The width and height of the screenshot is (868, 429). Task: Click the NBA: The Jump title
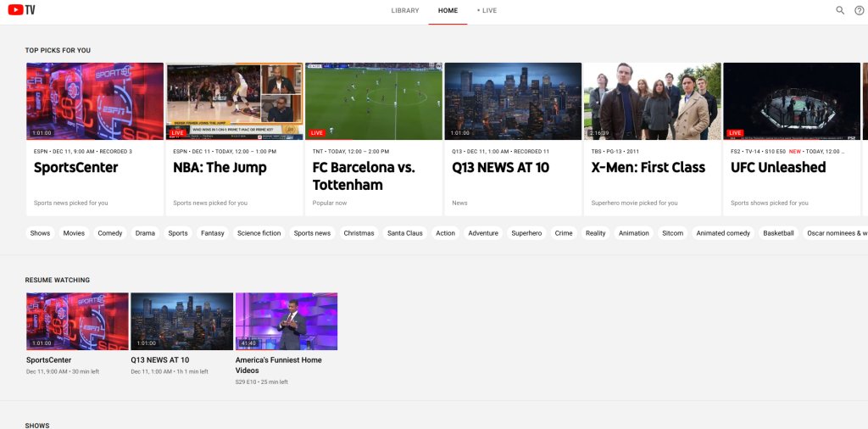click(x=220, y=168)
